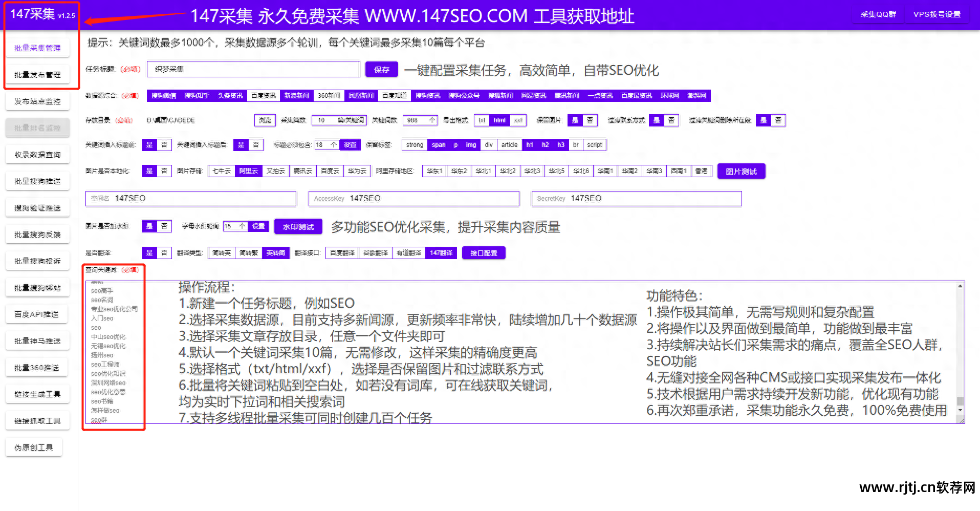Viewport: 980px width, 511px height.
Task: Turn off image watermark with 否 toggle
Action: tap(164, 226)
